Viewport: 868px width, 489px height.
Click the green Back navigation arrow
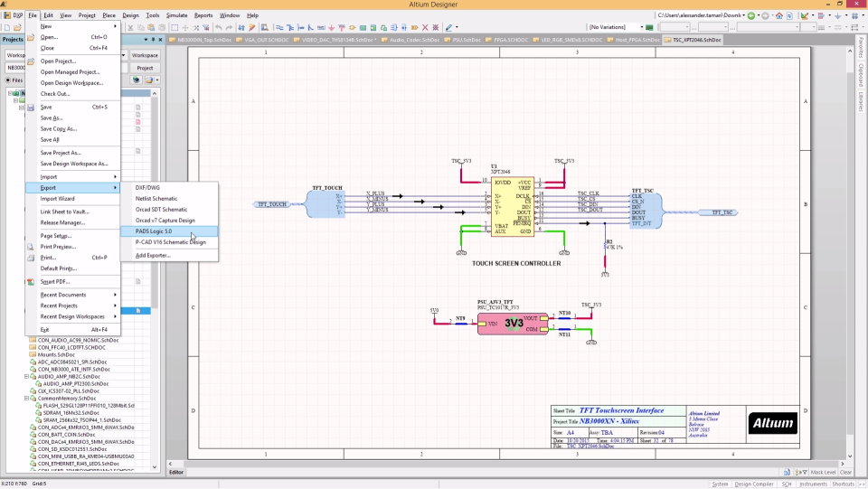click(751, 15)
